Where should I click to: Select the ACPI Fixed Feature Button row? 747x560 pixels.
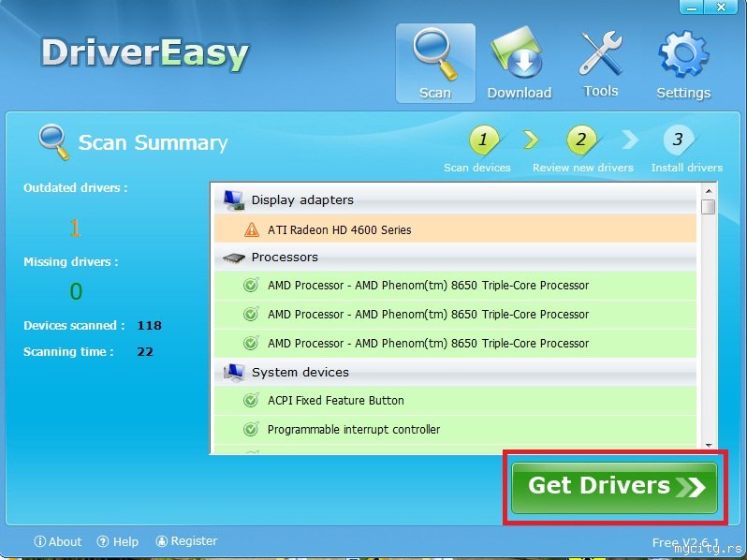455,401
